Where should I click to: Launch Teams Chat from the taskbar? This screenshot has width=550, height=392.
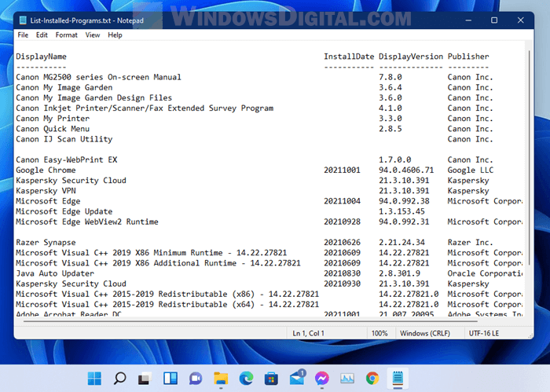196,379
